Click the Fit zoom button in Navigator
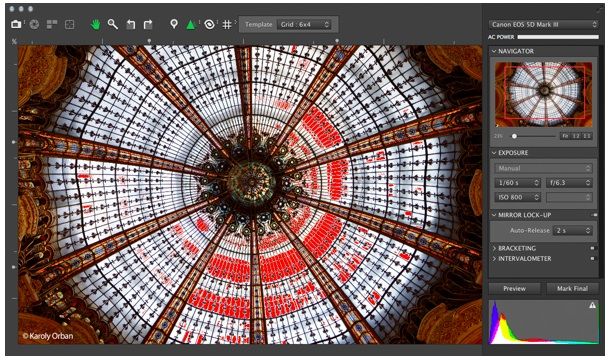This screenshot has height=360, width=610. (x=565, y=136)
